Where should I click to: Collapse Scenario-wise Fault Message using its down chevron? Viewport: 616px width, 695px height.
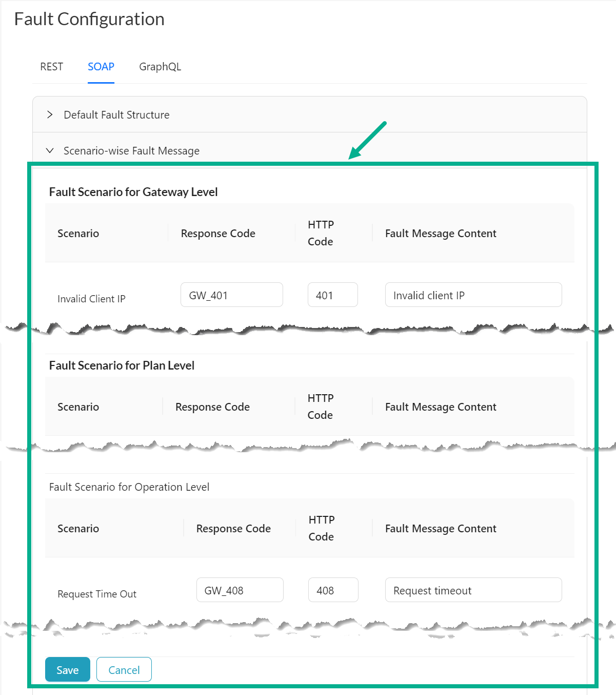tap(50, 150)
